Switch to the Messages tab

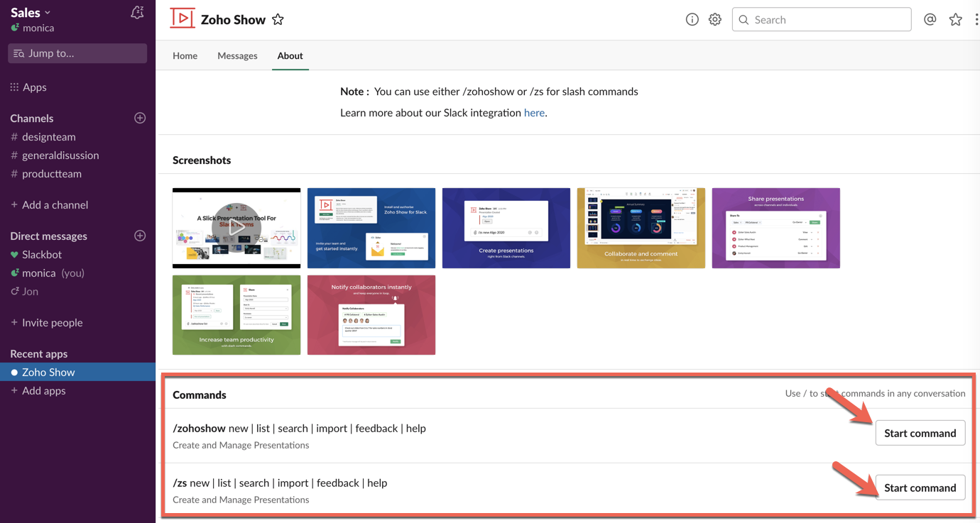coord(237,55)
